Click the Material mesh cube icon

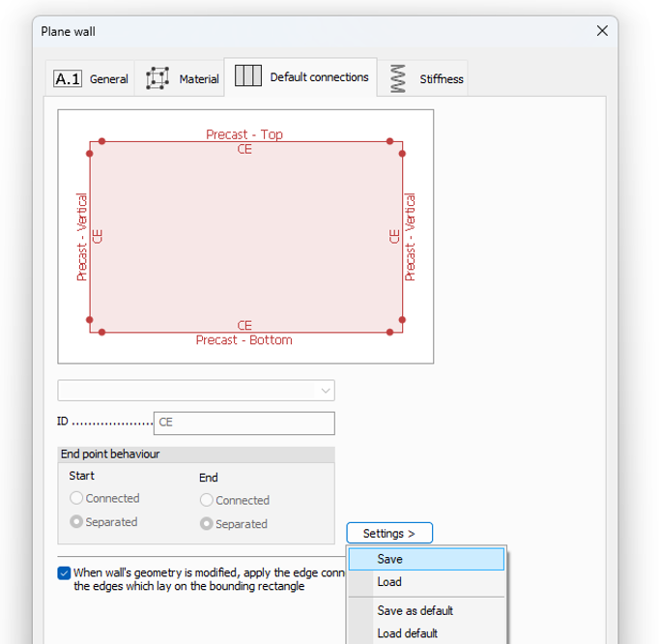(x=158, y=78)
